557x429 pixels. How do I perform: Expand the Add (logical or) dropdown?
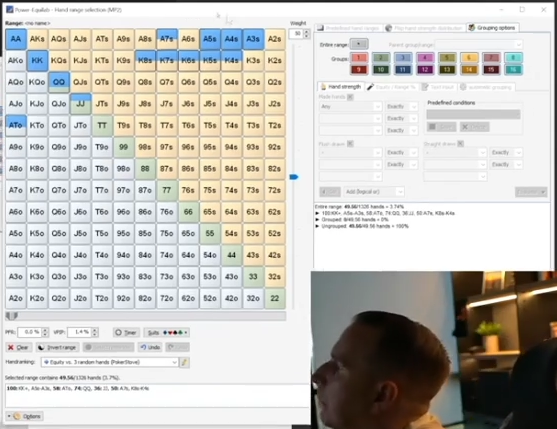tap(374, 192)
